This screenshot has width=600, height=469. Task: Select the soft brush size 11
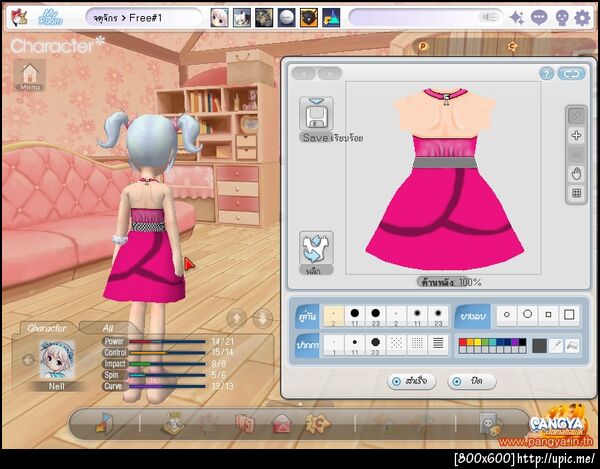coord(417,316)
